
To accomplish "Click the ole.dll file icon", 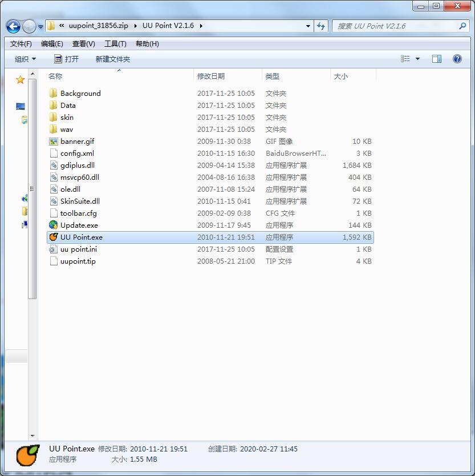I will click(54, 189).
